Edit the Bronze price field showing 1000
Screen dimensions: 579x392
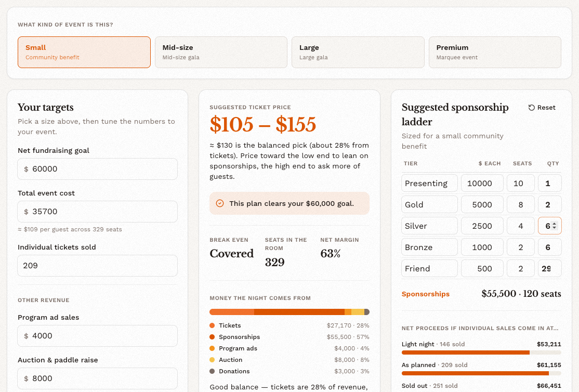coord(482,247)
